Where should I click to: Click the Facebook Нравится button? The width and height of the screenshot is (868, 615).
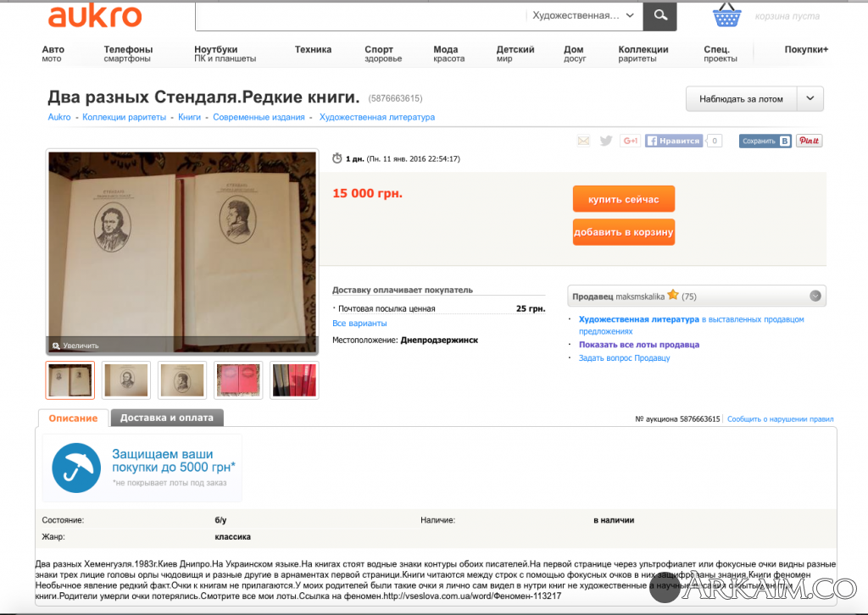click(x=674, y=141)
